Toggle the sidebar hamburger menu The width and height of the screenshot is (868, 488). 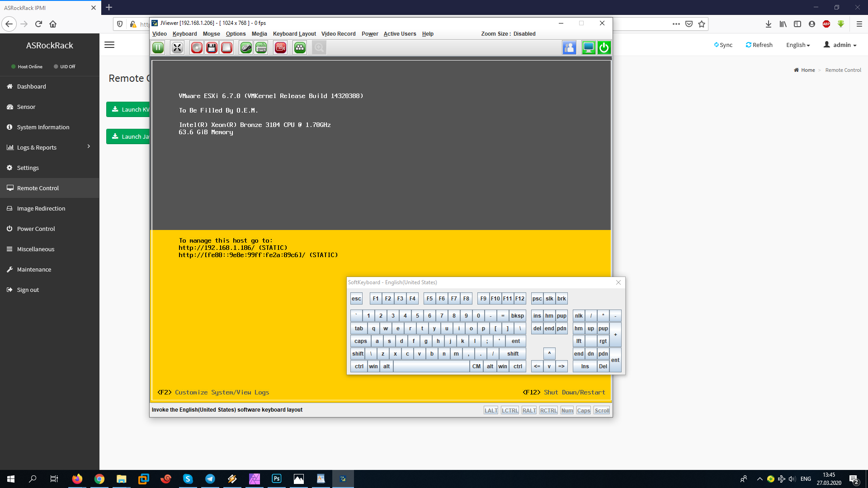tap(109, 45)
